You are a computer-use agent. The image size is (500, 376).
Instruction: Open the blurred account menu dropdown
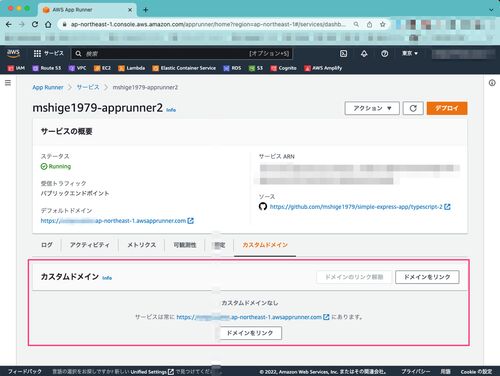[463, 54]
